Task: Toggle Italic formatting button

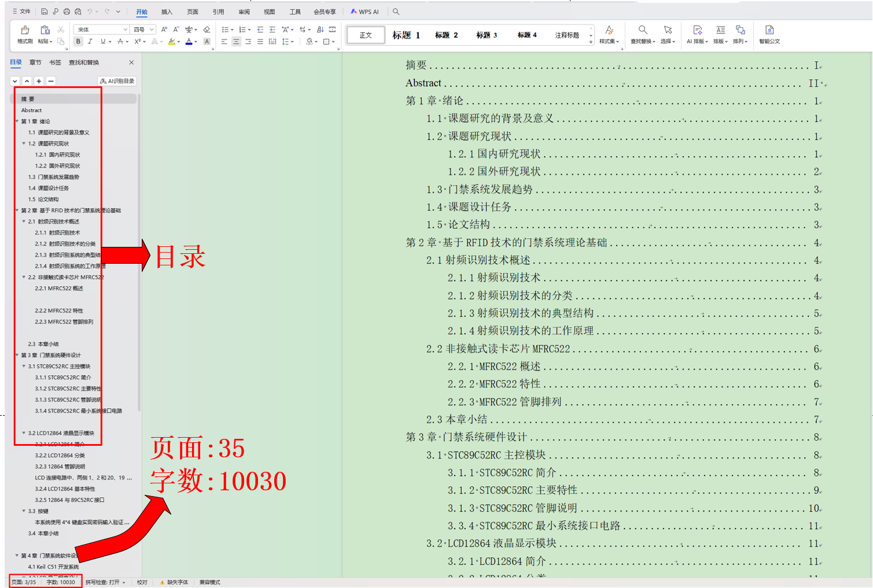Action: pos(90,42)
